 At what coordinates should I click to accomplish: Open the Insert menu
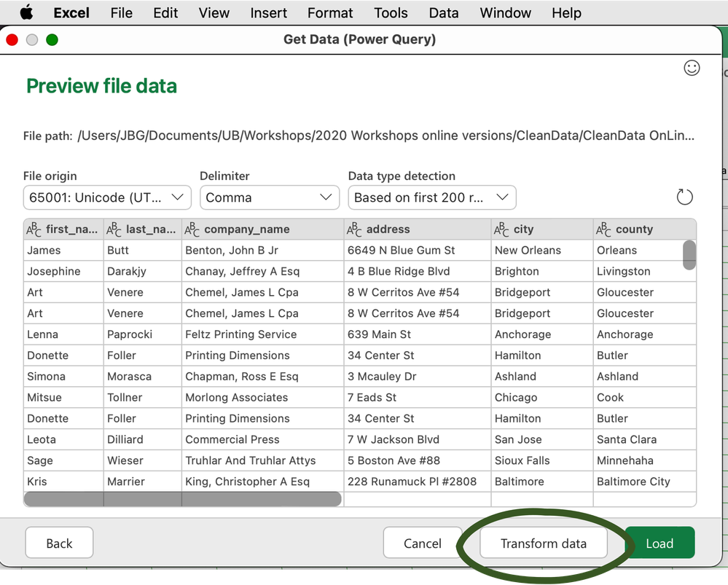(268, 12)
